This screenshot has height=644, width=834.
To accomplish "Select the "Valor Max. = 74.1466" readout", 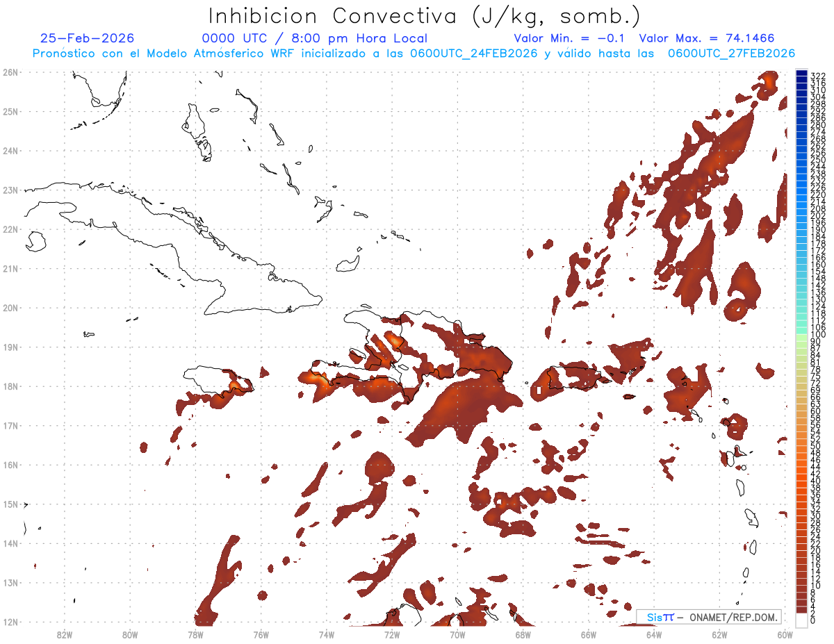I will point(706,38).
